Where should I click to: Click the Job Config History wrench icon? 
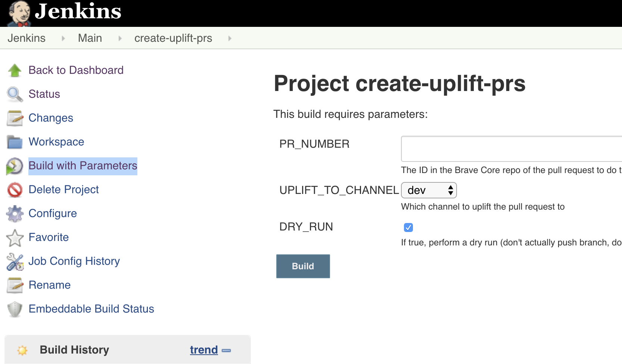pos(15,261)
